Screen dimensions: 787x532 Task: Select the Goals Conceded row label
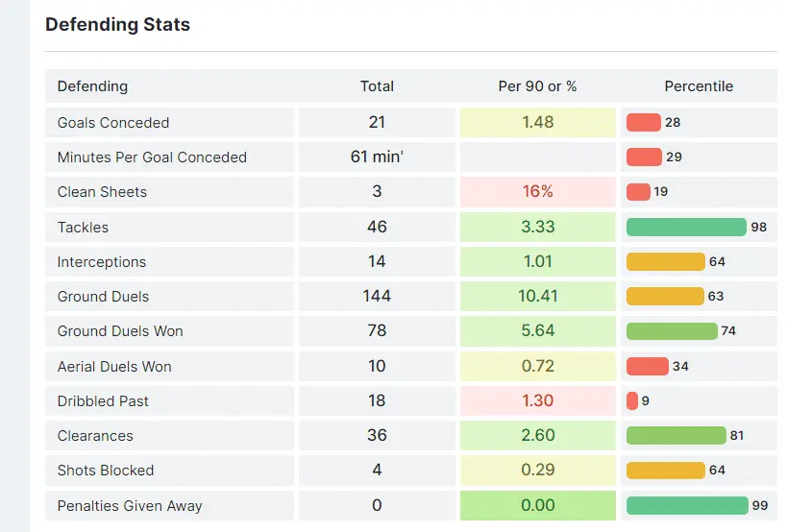[113, 122]
